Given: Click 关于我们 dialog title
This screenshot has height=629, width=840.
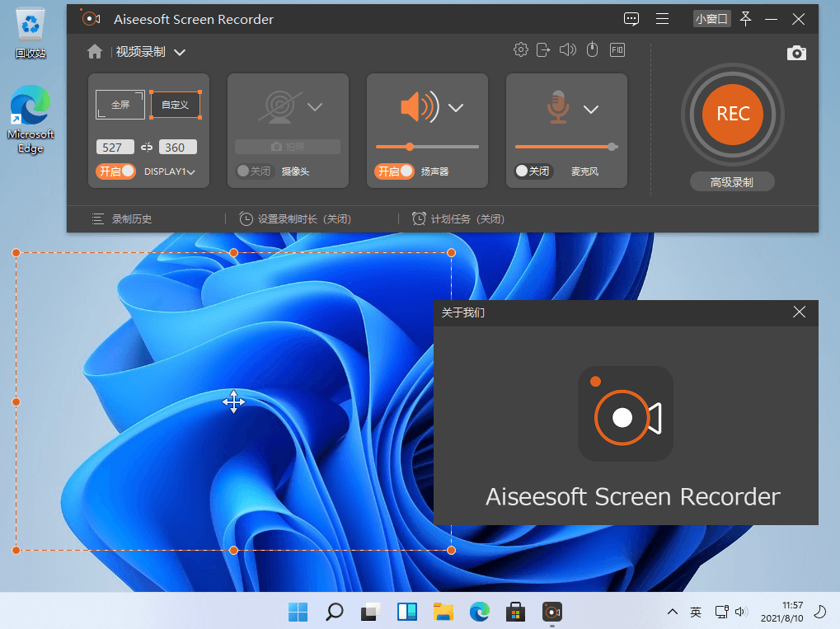Looking at the screenshot, I should [462, 312].
